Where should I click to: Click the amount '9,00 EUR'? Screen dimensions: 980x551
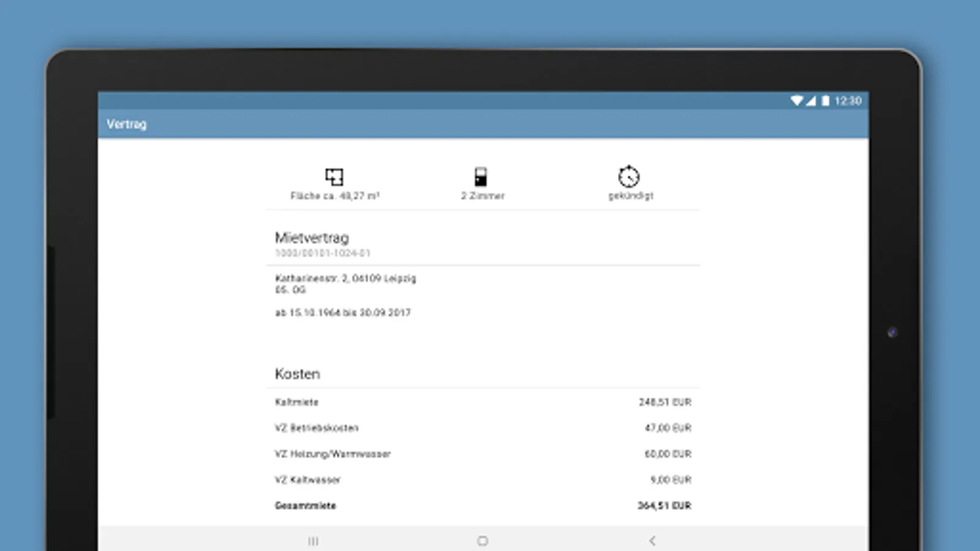[x=671, y=480]
